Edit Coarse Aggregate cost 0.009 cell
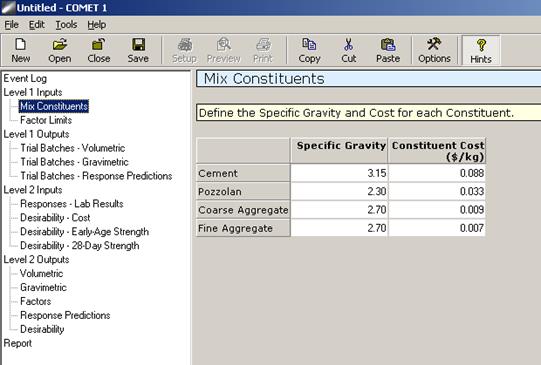The width and height of the screenshot is (541, 365). click(x=437, y=210)
